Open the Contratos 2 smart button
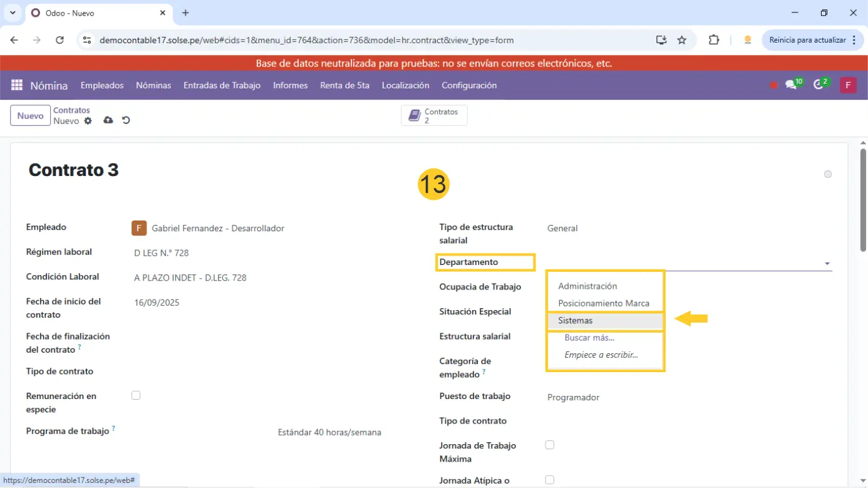868x488 pixels. tap(434, 116)
